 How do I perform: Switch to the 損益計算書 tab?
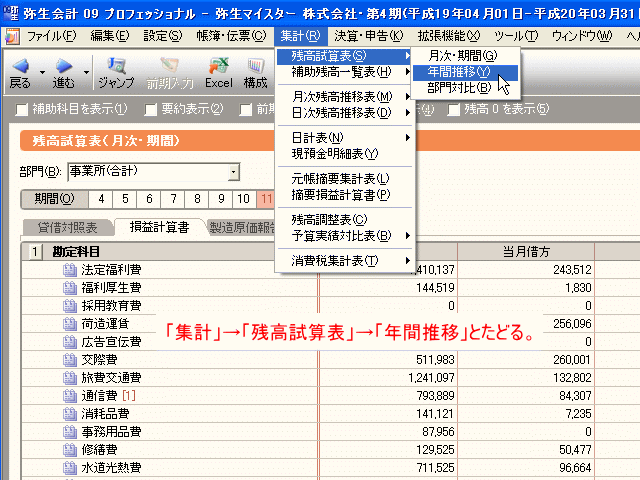(x=160, y=227)
